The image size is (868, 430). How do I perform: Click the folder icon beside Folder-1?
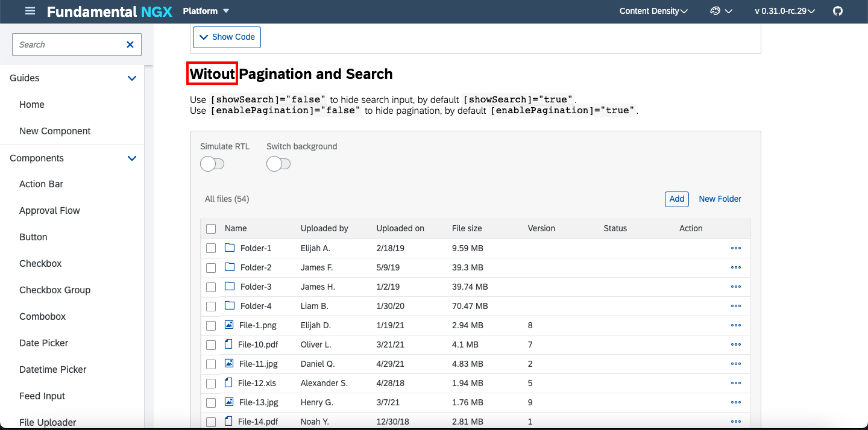tap(229, 248)
